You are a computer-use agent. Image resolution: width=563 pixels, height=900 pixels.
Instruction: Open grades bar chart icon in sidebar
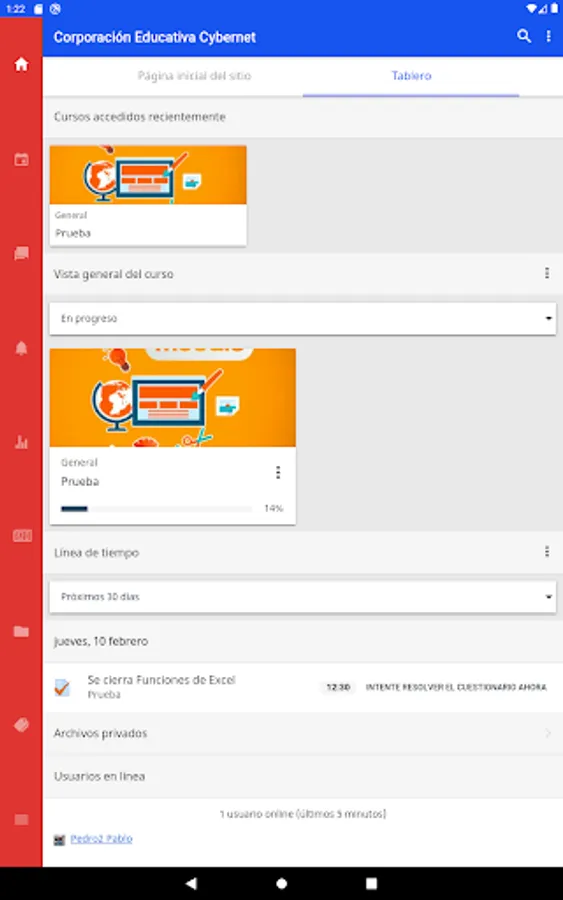point(21,442)
